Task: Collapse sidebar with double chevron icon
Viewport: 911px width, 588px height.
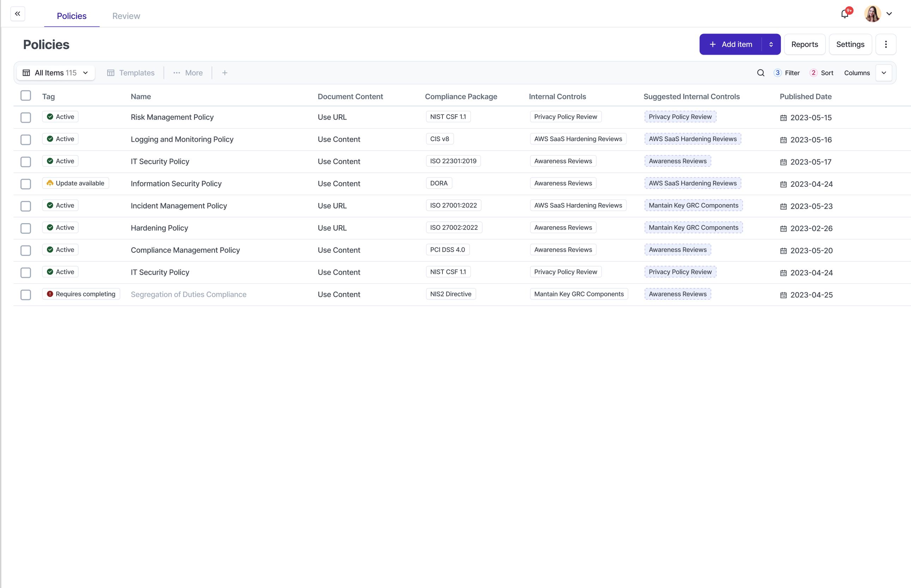Action: (x=18, y=14)
